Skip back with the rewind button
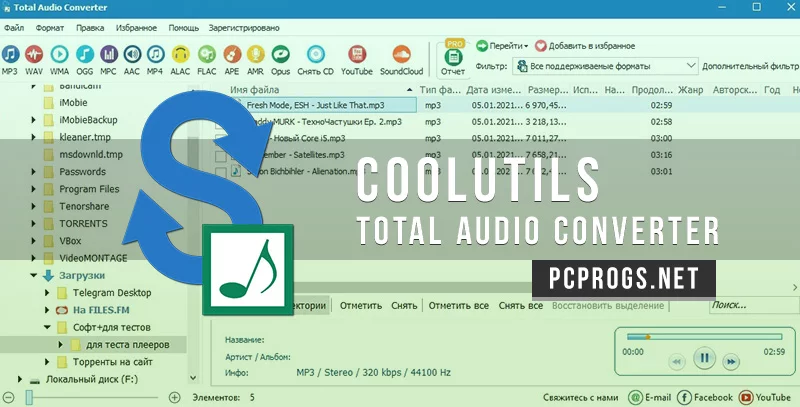Screen dimensions: 800x407 tap(677, 362)
